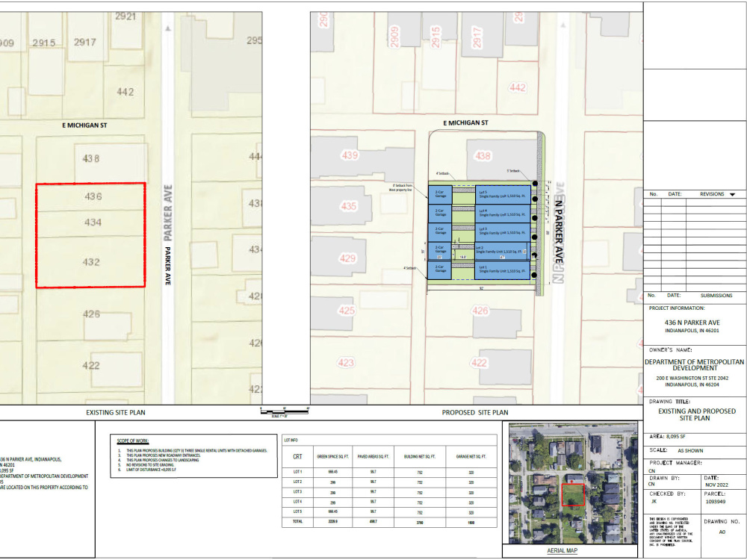Click parcel 442 in the proposed site plan
The height and width of the screenshot is (560, 747).
coord(517,87)
